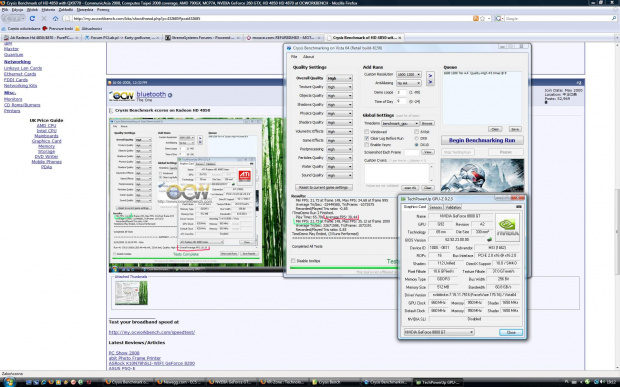Click the GPU-Z Close button
The image size is (620, 387).
coord(511,332)
